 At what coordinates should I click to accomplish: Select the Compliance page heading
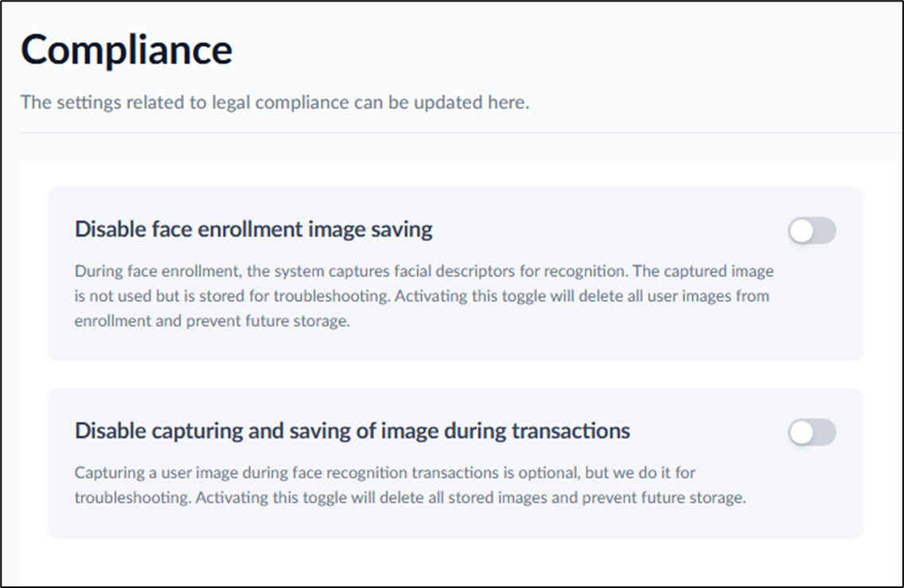click(x=127, y=50)
